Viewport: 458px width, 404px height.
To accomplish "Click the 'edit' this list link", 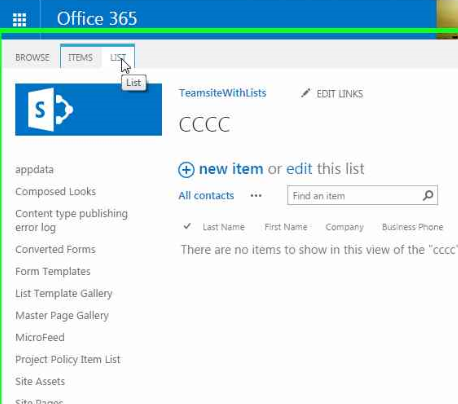I will [299, 169].
